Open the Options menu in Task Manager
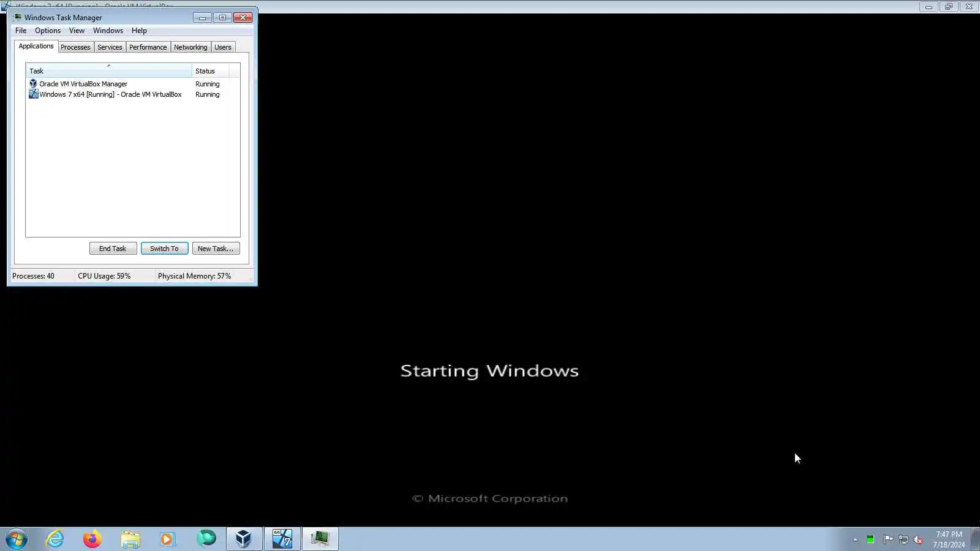This screenshot has width=980, height=551. coord(48,31)
